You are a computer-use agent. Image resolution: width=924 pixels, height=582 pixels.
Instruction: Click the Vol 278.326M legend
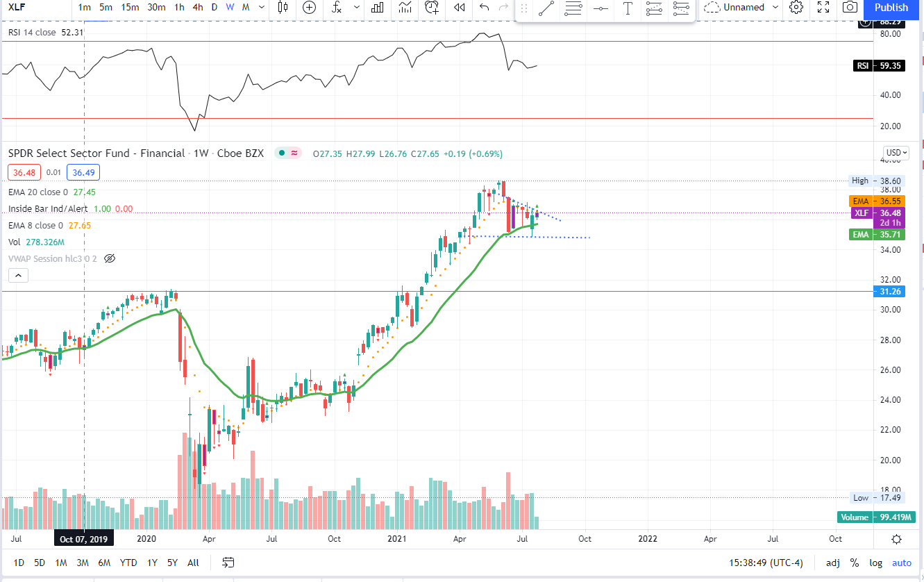pyautogui.click(x=36, y=242)
